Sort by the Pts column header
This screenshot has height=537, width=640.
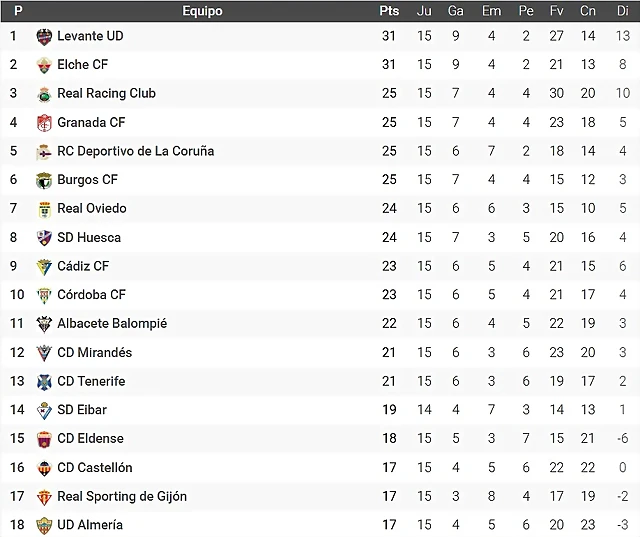[x=389, y=11]
